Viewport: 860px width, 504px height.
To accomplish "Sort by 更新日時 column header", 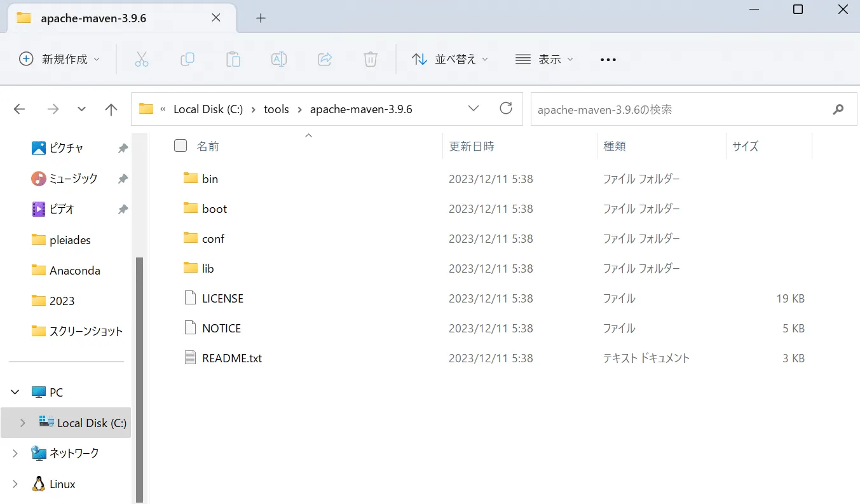I will [472, 146].
